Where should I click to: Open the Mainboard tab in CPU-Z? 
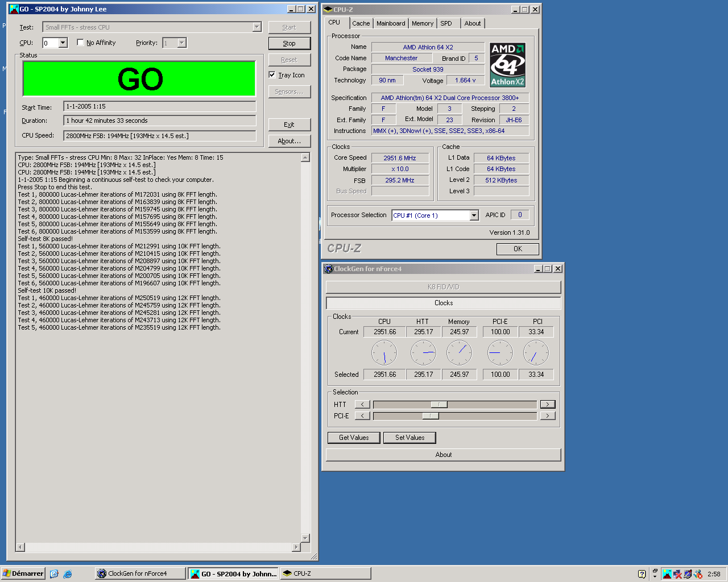[x=391, y=23]
